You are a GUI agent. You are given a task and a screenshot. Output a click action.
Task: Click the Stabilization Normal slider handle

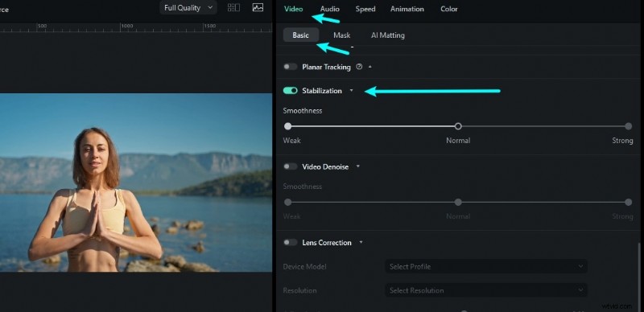point(458,126)
